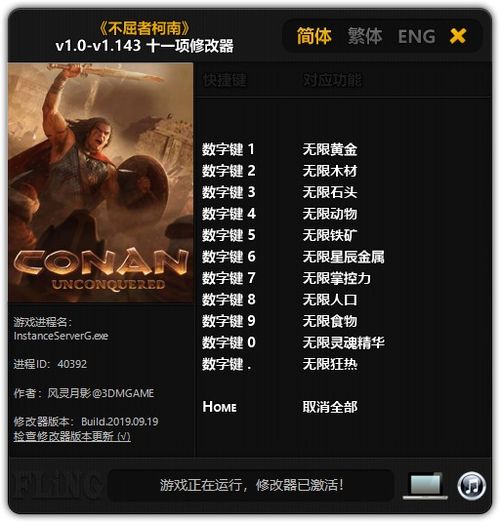Toggle 无限石头 cheat option
The image size is (500, 522).
330,192
